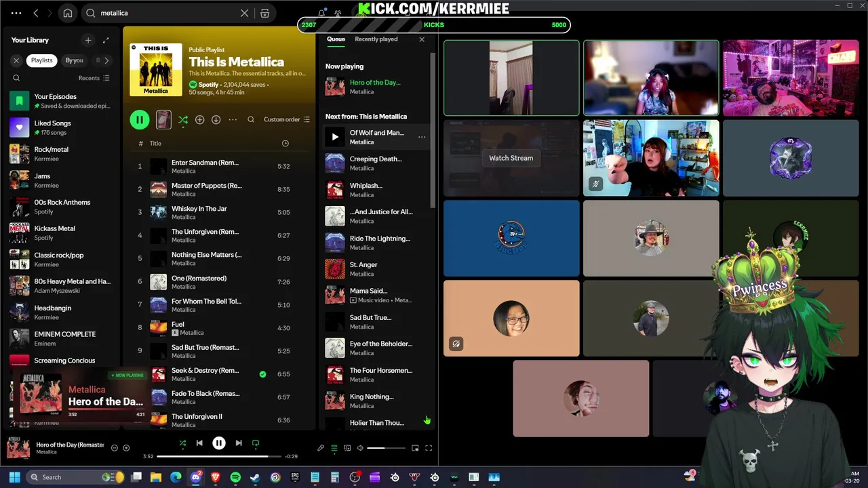
Task: Close the Queue panel
Action: (422, 39)
